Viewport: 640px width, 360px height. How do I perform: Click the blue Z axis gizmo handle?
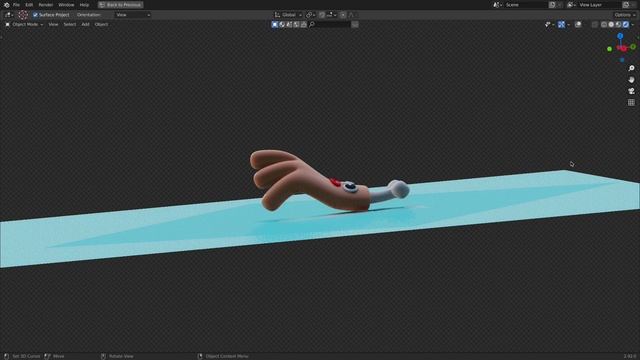click(620, 36)
